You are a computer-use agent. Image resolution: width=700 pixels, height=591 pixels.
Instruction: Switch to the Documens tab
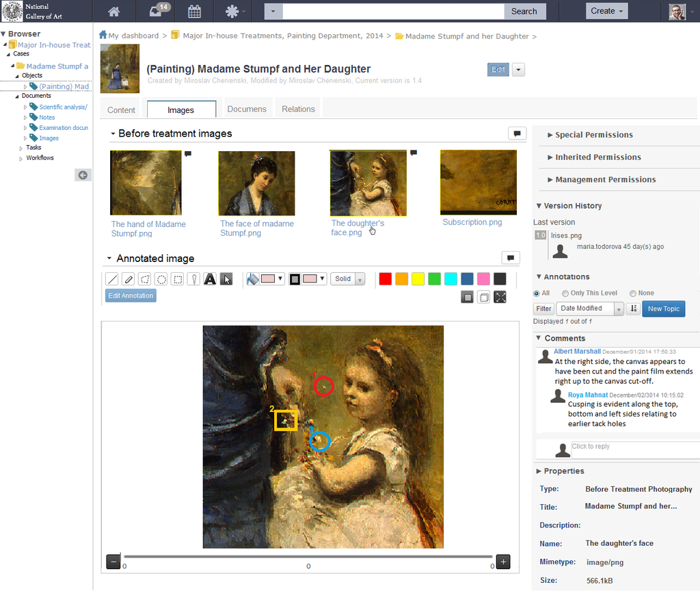[x=246, y=109]
